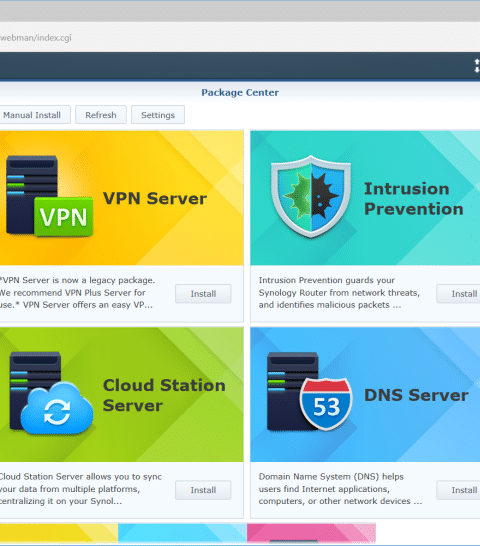Image resolution: width=480 pixels, height=546 pixels.
Task: Install the DNS Server package
Action: (459, 490)
